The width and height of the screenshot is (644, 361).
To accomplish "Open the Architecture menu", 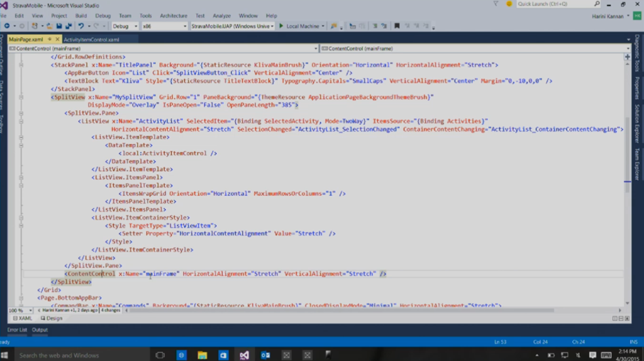I will 174,16.
